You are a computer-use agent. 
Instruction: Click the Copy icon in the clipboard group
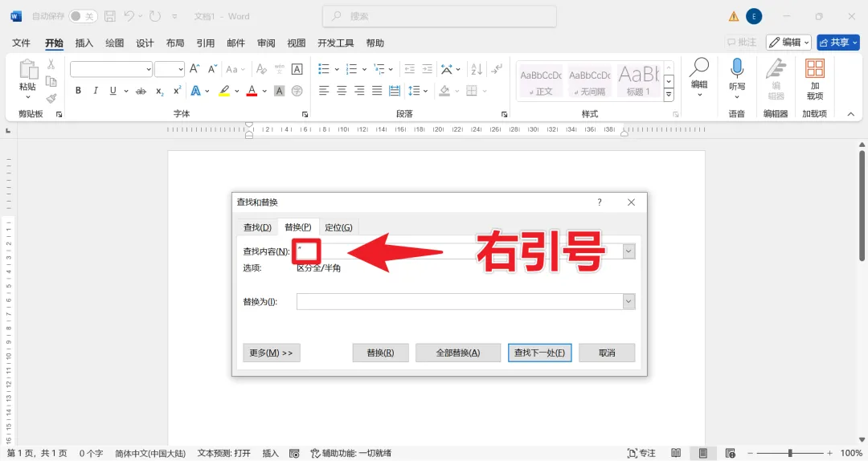tap(51, 81)
